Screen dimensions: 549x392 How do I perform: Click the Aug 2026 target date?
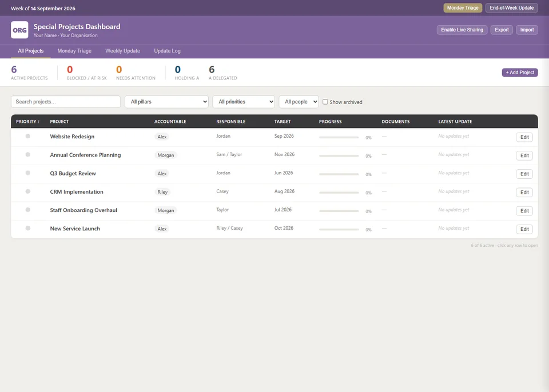coord(284,191)
